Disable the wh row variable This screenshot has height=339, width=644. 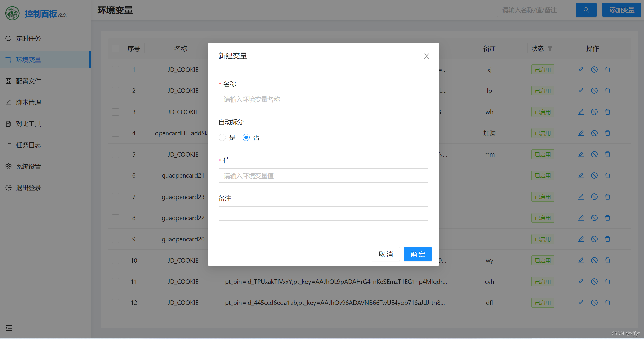(x=594, y=112)
